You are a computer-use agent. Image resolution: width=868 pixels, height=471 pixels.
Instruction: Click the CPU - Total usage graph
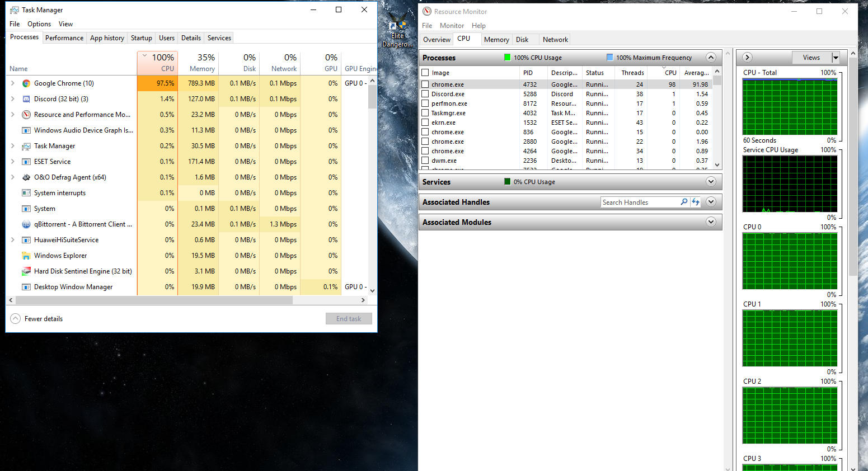click(x=790, y=106)
